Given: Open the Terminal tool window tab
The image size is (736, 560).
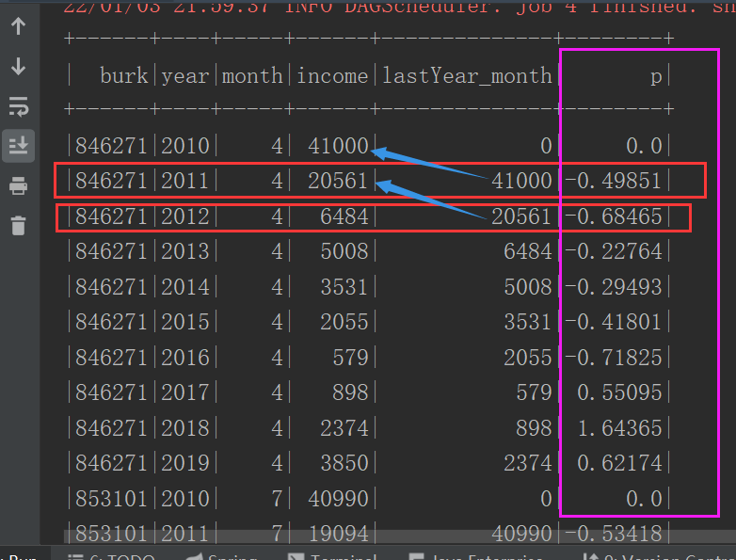Looking at the screenshot, I should (x=332, y=557).
